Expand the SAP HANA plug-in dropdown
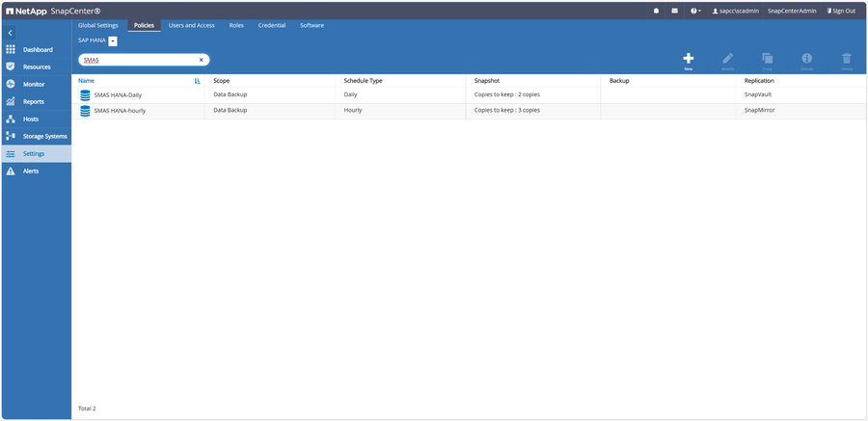868x421 pixels. tap(113, 41)
